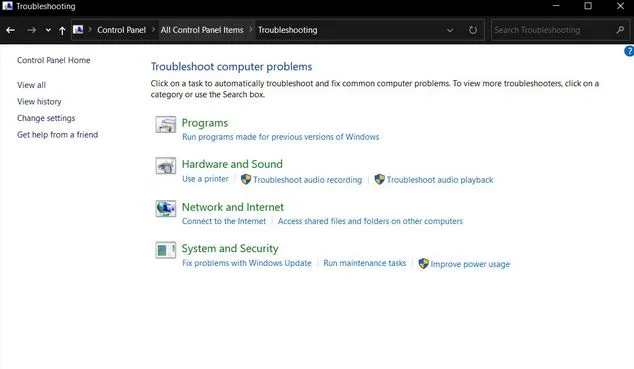Screen dimensions: 634x369
Task: Refresh the Troubleshooting page
Action: [473, 30]
